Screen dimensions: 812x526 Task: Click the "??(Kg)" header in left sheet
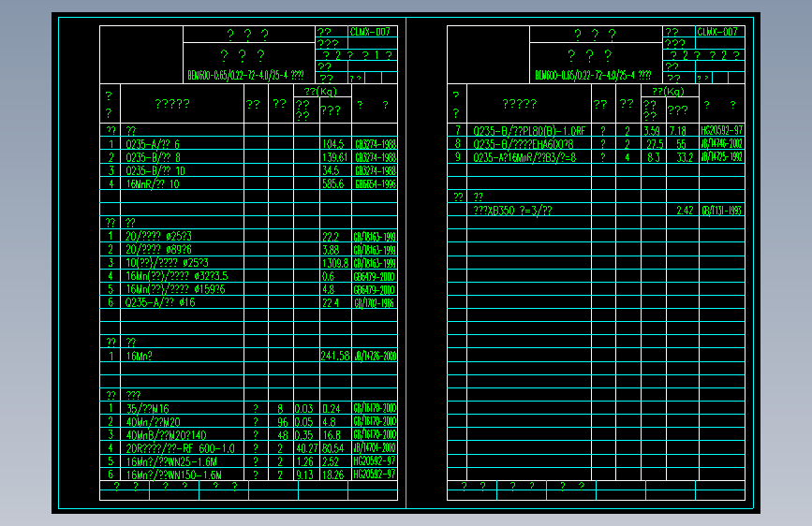[x=320, y=91]
